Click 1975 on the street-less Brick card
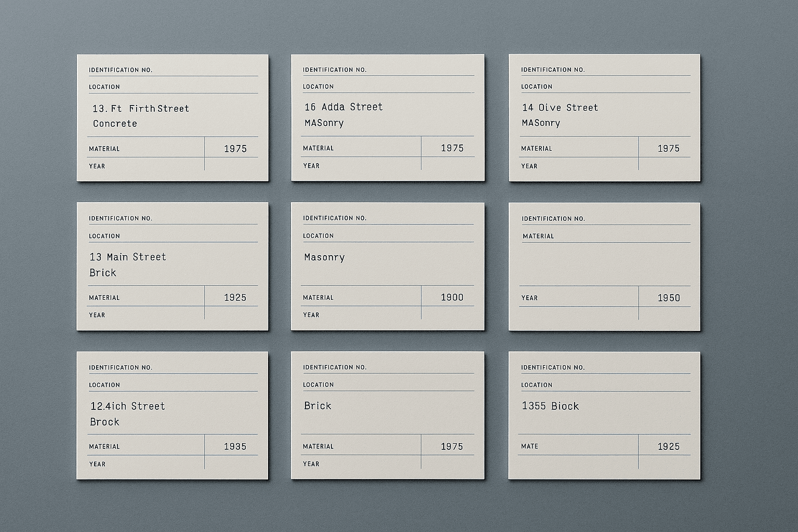798x532 pixels. coord(451,446)
